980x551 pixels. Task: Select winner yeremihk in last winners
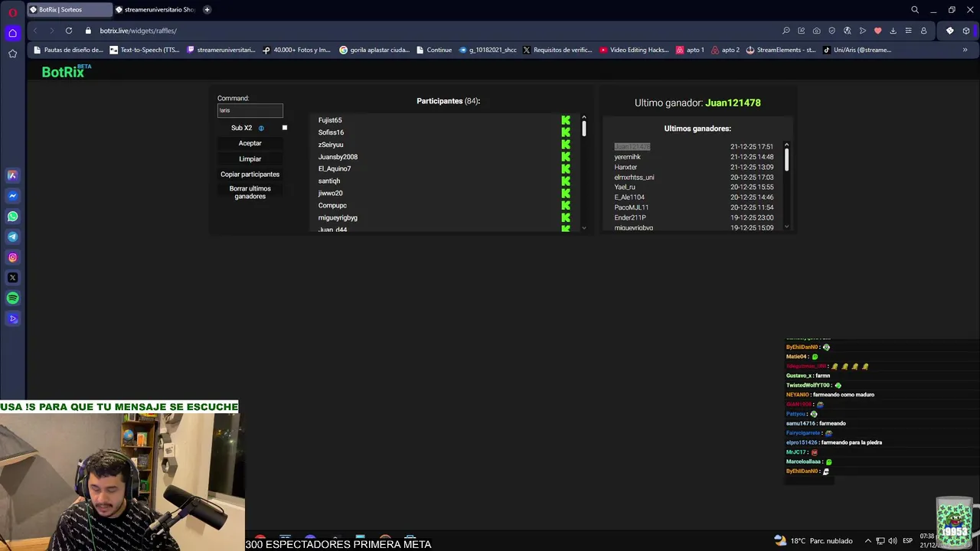click(x=627, y=157)
